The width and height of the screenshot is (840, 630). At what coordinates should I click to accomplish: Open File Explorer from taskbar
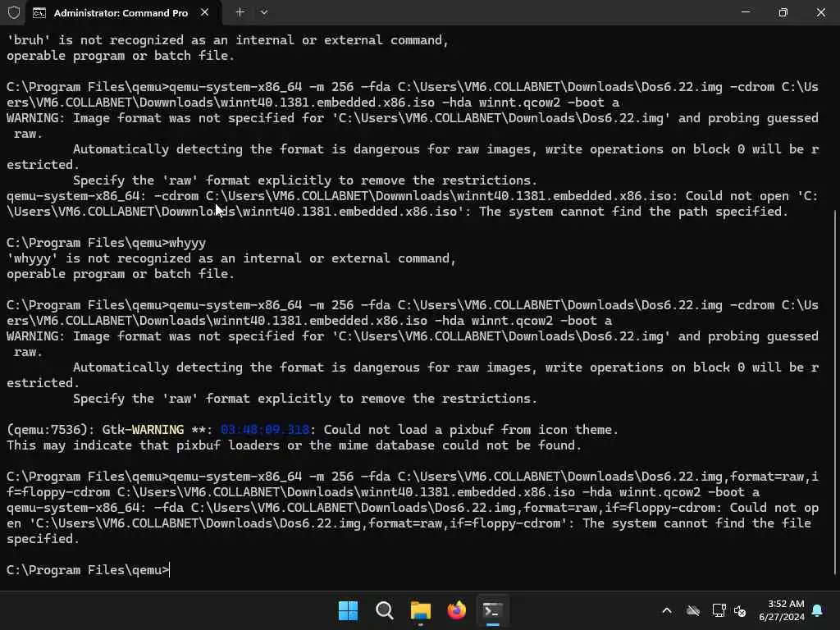[421, 610]
